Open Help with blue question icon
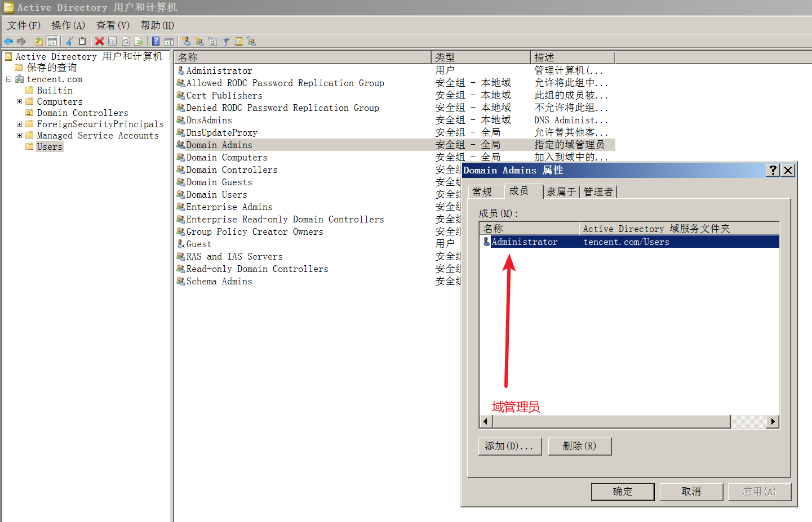Screen dimensions: 812x522 (156, 41)
